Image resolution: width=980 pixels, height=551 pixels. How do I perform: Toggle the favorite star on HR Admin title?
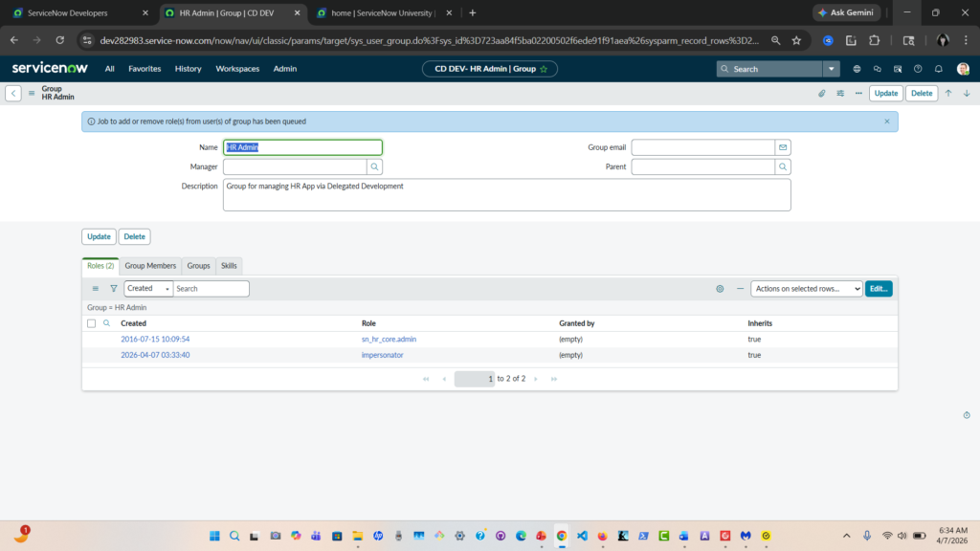[x=544, y=69]
